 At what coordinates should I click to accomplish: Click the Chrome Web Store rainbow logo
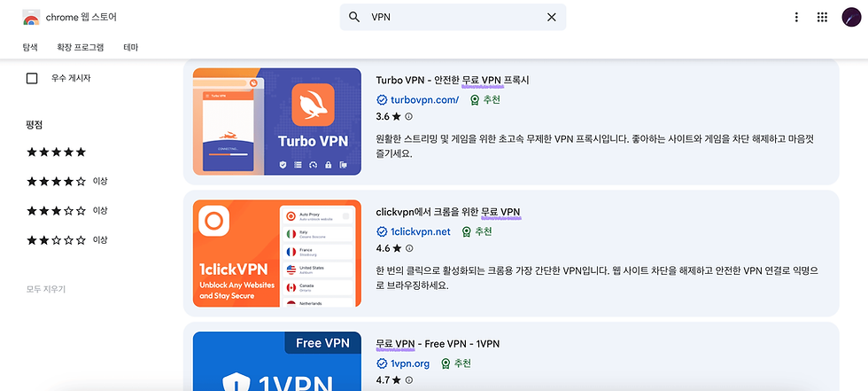31,17
